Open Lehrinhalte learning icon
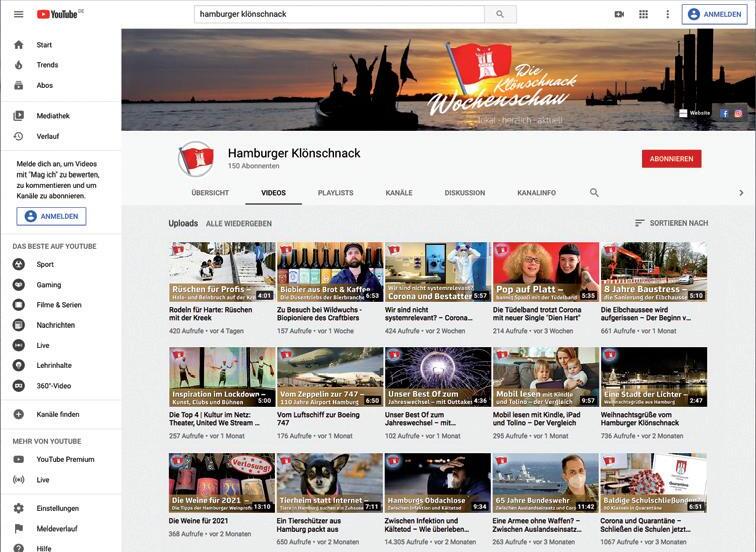The height and width of the screenshot is (552, 756). click(18, 365)
